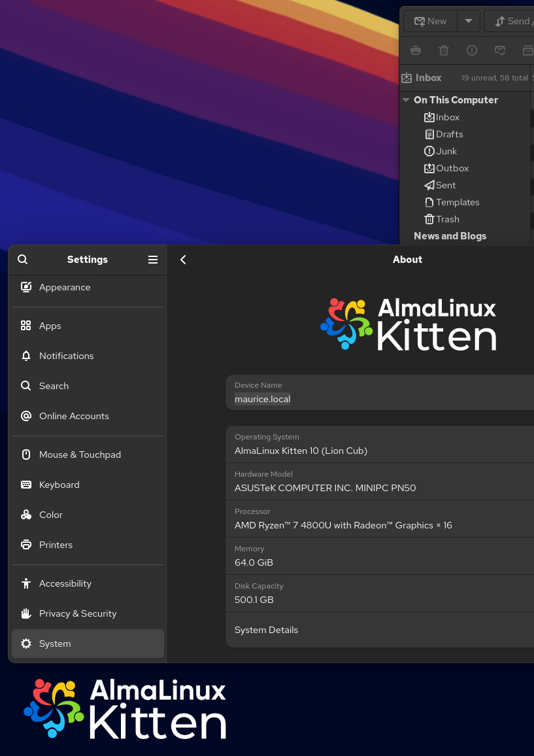Open Settings search magnifier icon
Image resolution: width=534 pixels, height=756 pixels.
(x=23, y=260)
